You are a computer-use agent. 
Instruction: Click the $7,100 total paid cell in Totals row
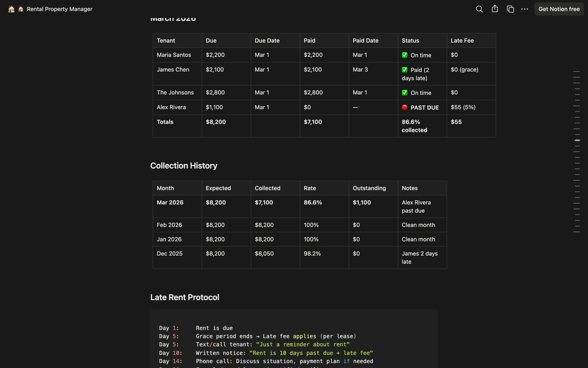(324, 126)
